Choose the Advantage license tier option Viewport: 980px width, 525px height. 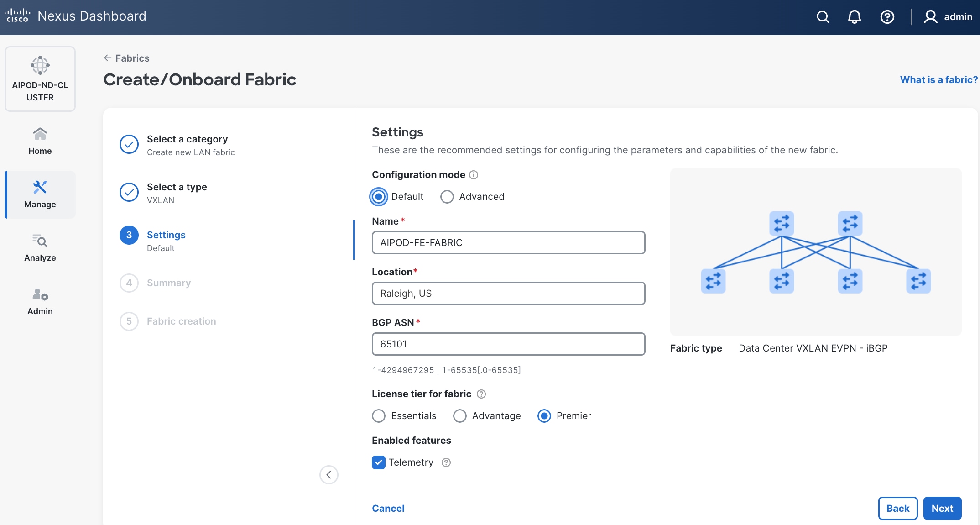coord(460,416)
